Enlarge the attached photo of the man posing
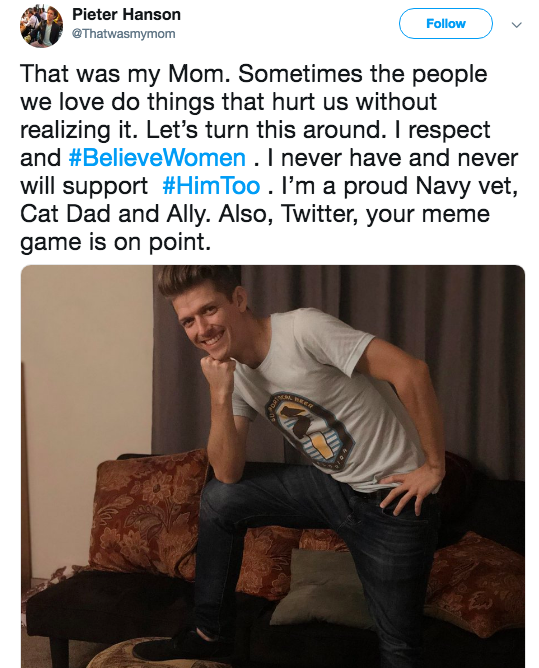 (x=273, y=466)
